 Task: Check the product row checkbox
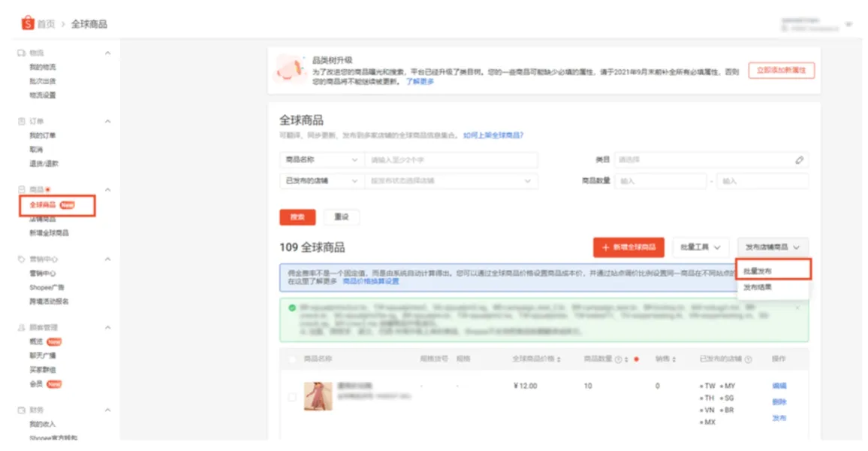292,397
